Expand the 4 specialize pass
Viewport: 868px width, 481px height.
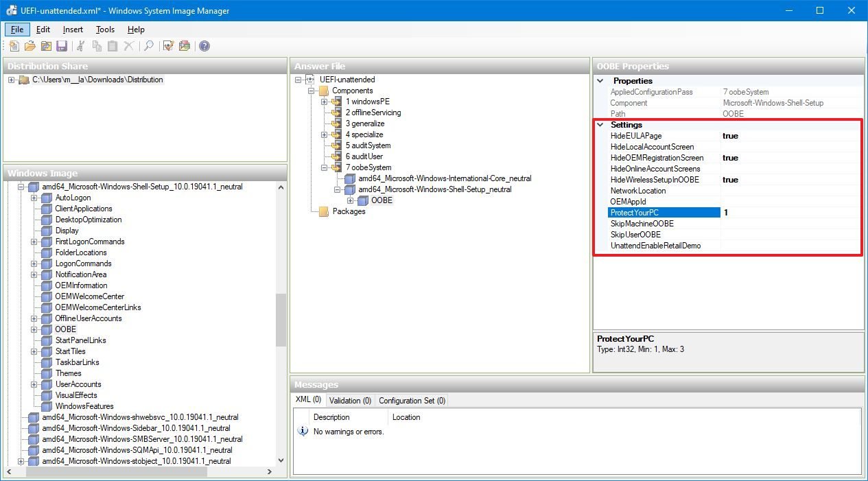point(324,134)
